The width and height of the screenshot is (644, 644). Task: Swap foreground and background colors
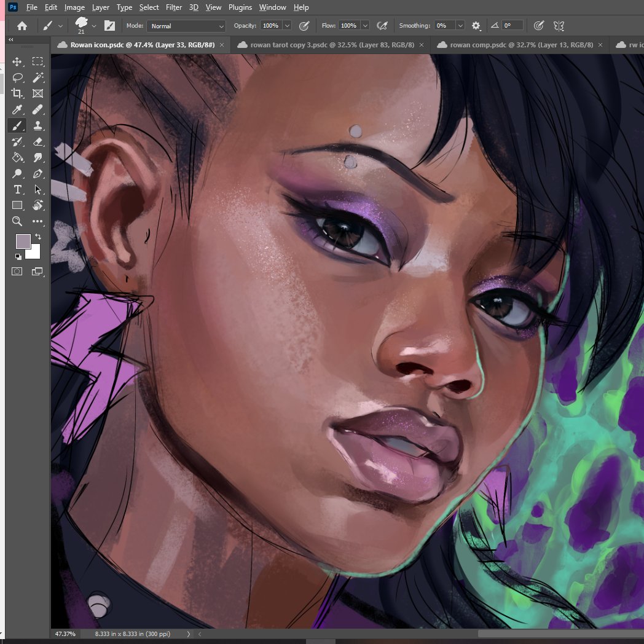[x=37, y=236]
